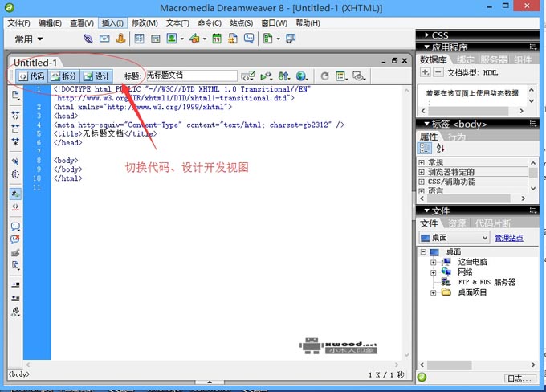The width and height of the screenshot is (546, 392).
Task: Open the Visual Aids eye icon
Action: coord(359,76)
